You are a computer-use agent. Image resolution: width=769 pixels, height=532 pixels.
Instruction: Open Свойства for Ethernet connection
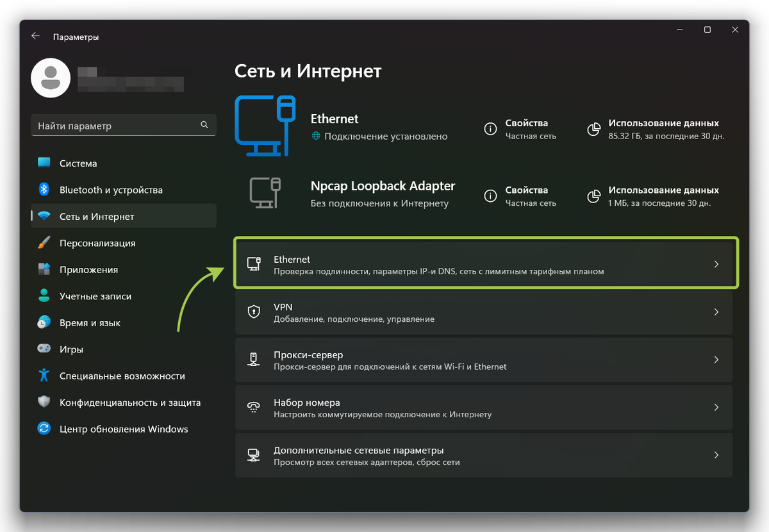(520, 129)
